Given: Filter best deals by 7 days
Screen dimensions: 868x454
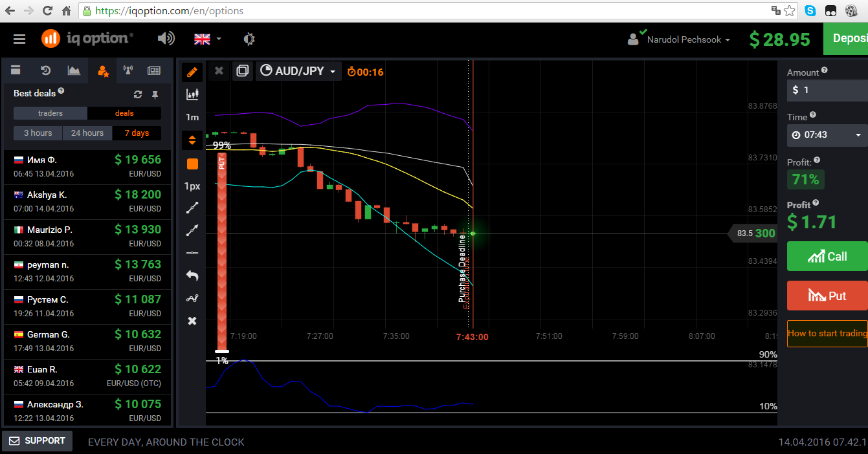Looking at the screenshot, I should point(137,133).
